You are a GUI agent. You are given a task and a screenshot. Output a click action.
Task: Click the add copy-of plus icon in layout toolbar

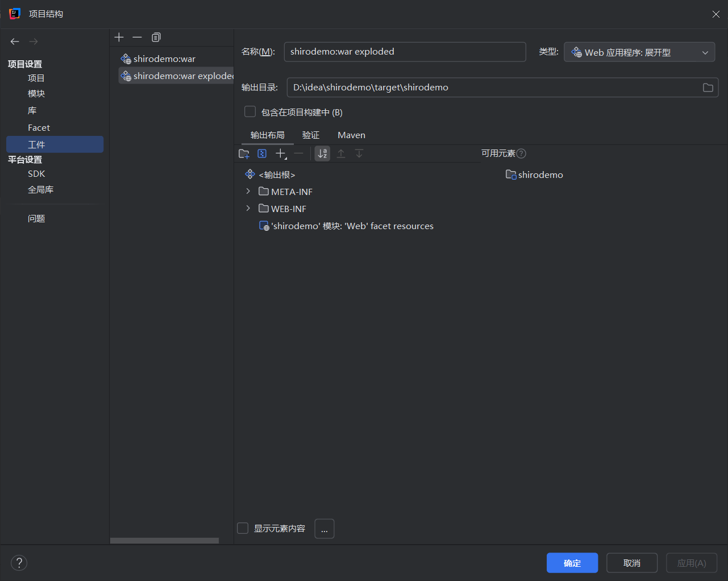281,153
